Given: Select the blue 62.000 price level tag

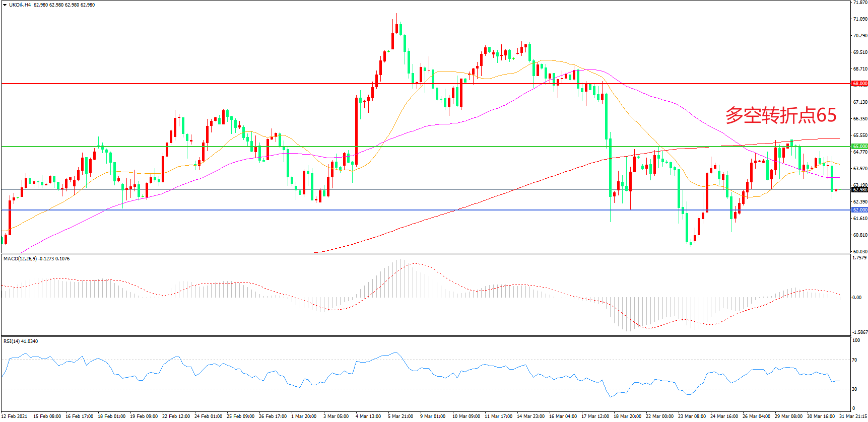Looking at the screenshot, I should 859,210.
